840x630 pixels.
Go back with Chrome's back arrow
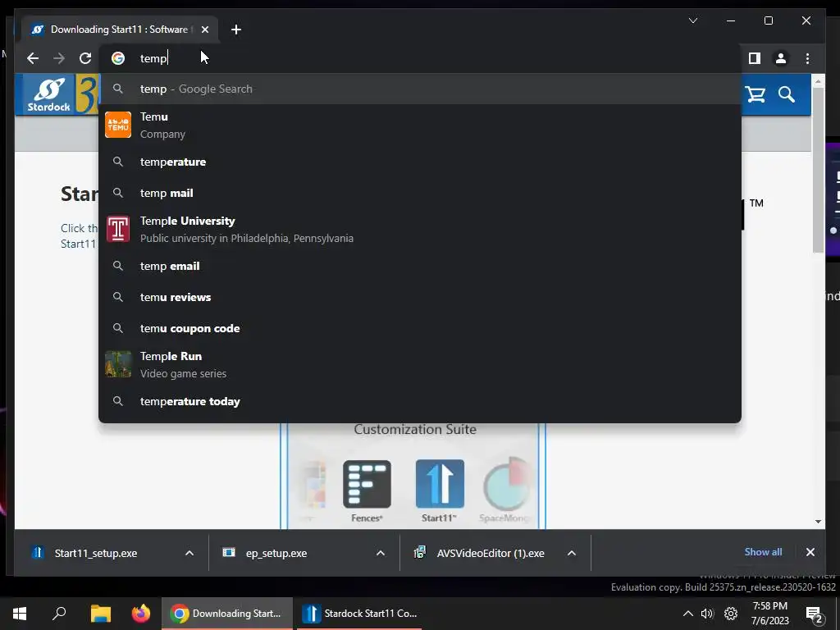click(x=33, y=58)
